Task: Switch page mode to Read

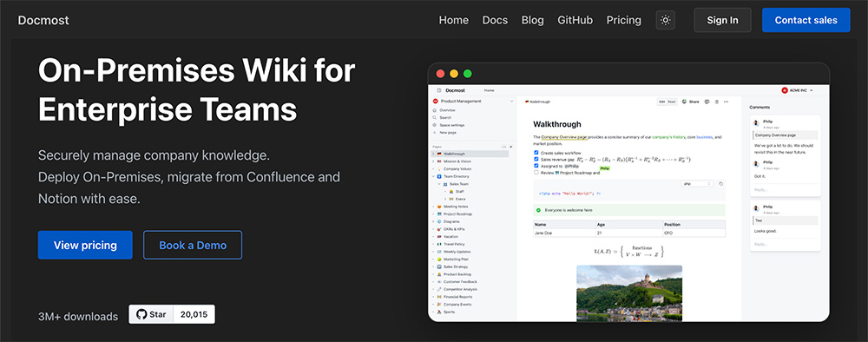Action: click(672, 102)
